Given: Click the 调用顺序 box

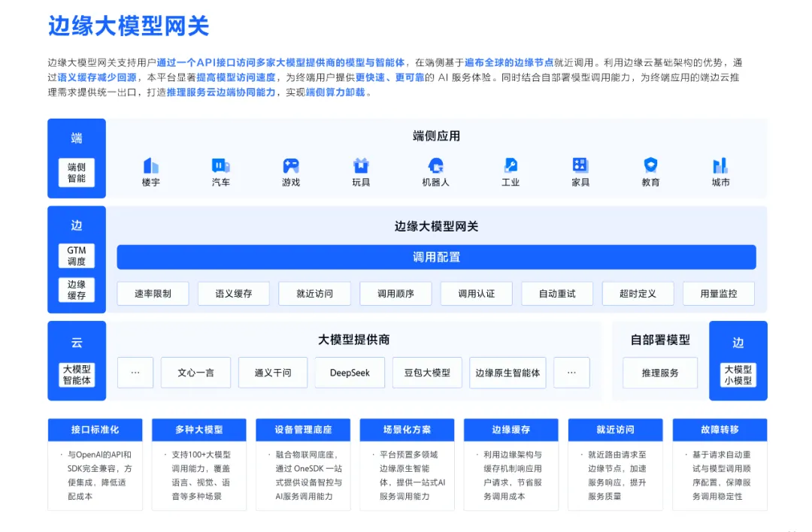Looking at the screenshot, I should coord(395,294).
